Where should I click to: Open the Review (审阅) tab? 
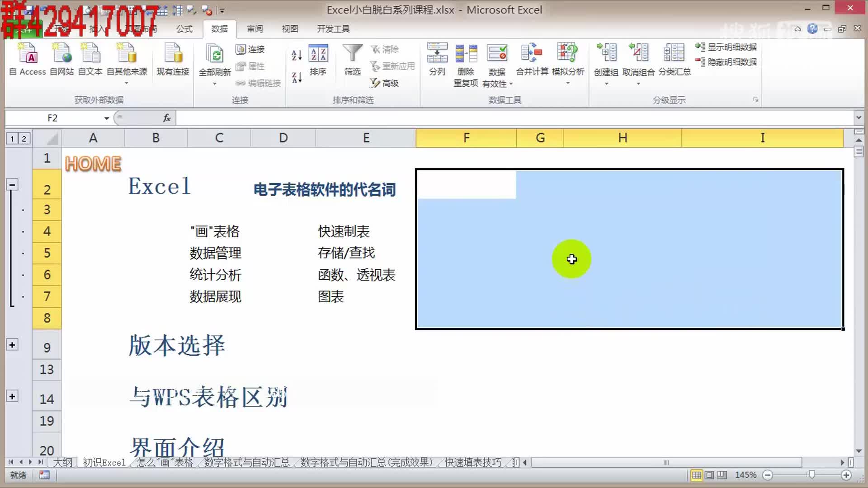[x=255, y=28]
